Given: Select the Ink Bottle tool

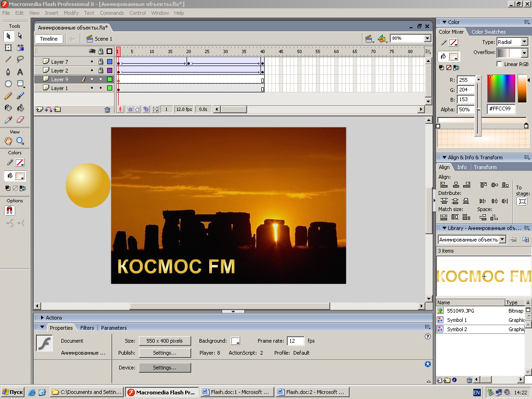Looking at the screenshot, I should point(8,108).
